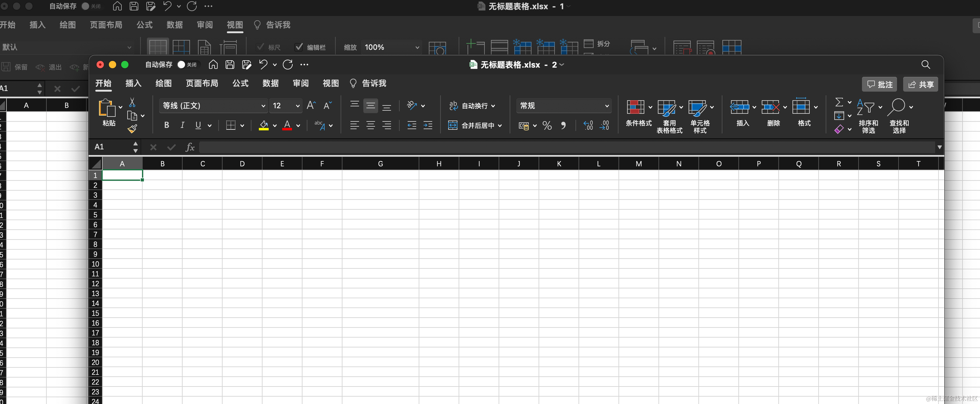
Task: Click Undo arrow in front window
Action: [263, 64]
